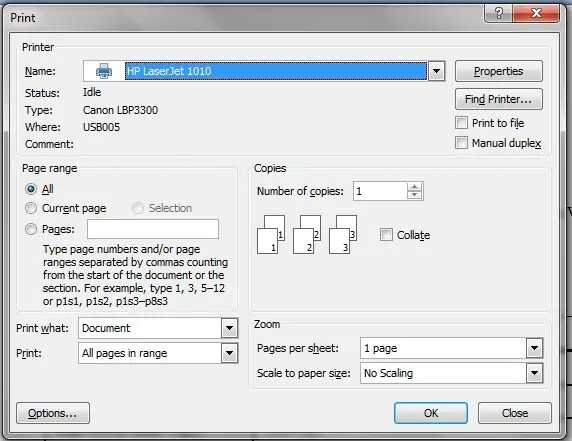Enable the Print to file checkbox
Image resolution: width=572 pixels, height=441 pixels.
461,123
